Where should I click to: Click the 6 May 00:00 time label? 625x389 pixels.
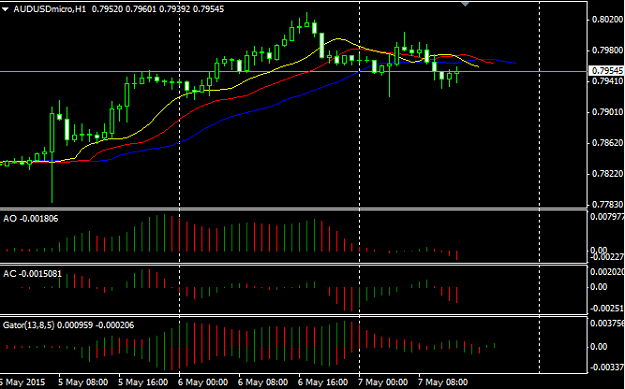[203, 382]
